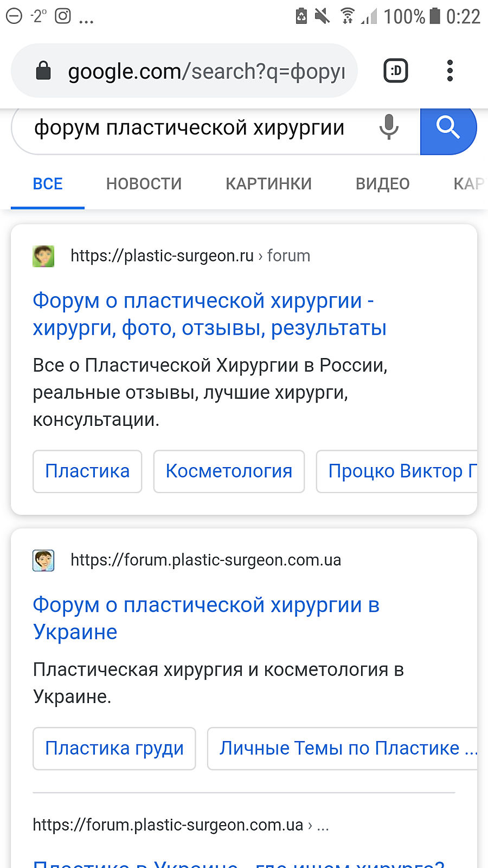
Task: Tap the Процко Виктор sitelink chip
Action: [399, 471]
